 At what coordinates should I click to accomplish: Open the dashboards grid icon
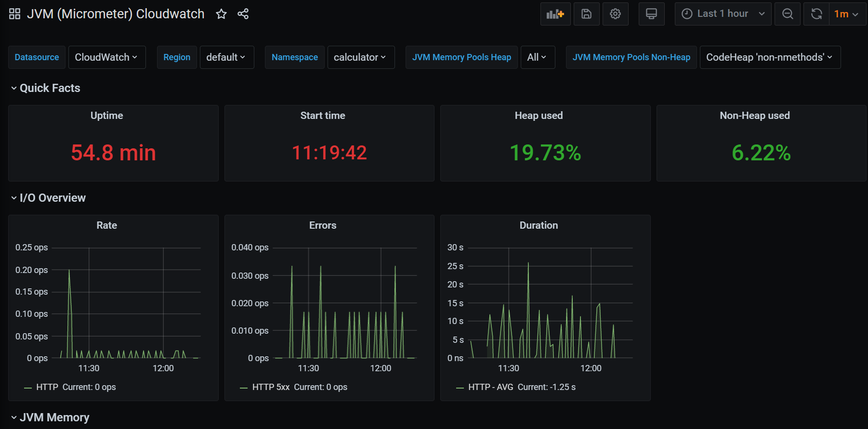tap(15, 14)
